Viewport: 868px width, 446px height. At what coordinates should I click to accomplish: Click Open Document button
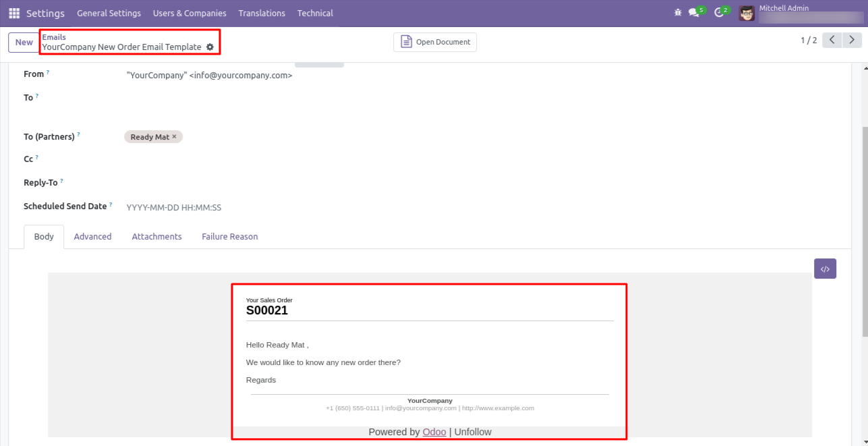pyautogui.click(x=435, y=42)
